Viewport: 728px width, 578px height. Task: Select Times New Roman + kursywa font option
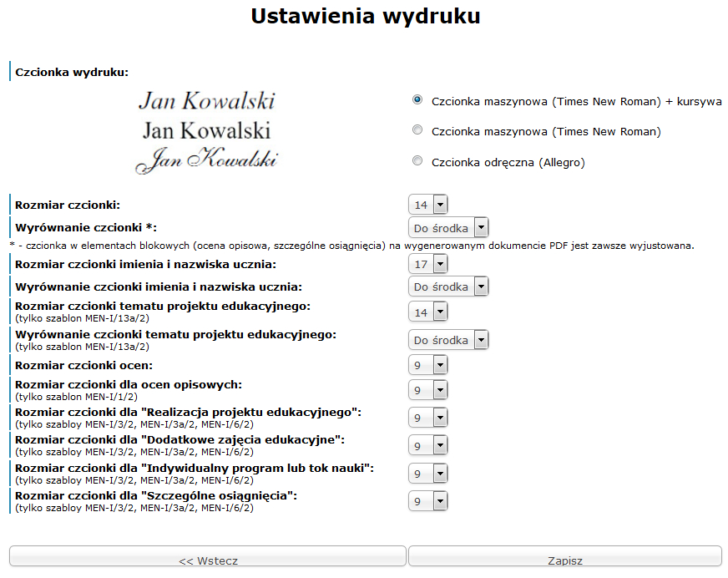(x=417, y=100)
